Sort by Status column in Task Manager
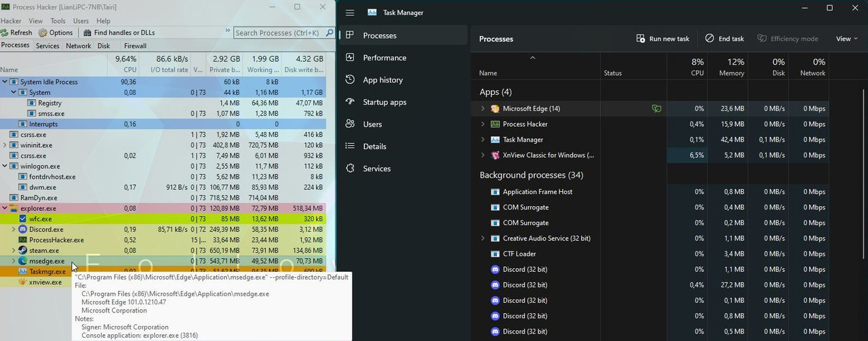Image resolution: width=868 pixels, height=341 pixels. tap(633, 67)
